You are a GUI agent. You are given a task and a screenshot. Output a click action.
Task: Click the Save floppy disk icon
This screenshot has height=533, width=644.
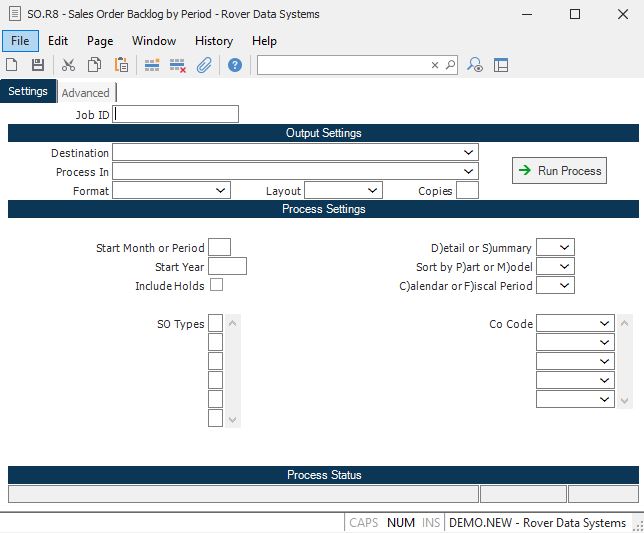(x=38, y=65)
